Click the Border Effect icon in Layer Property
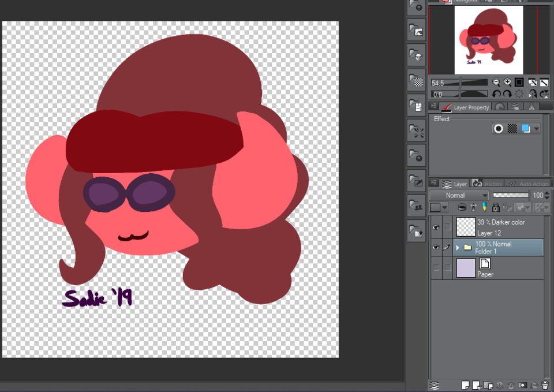The image size is (554, 392). tap(500, 129)
